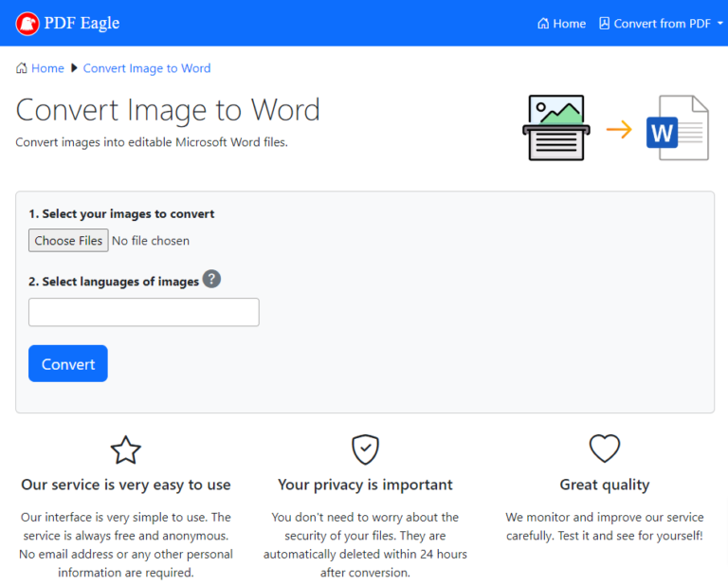The image size is (728, 586).
Task: Click the Word document illustration icon
Action: [678, 128]
